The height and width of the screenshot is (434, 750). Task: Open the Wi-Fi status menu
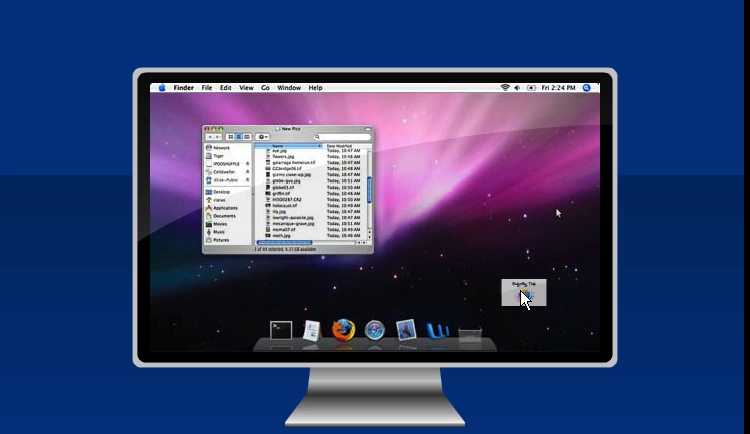coord(506,88)
